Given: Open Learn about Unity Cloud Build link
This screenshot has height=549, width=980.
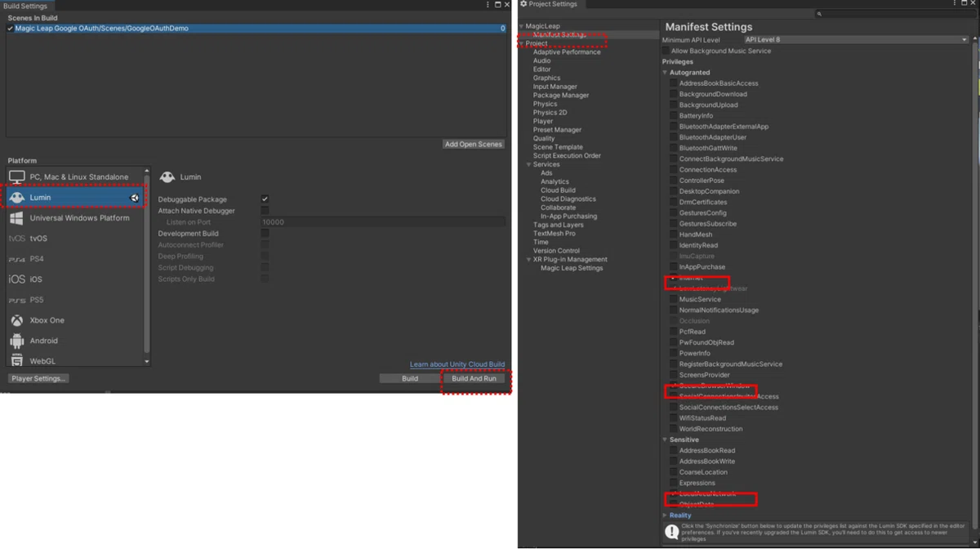Looking at the screenshot, I should click(x=457, y=364).
